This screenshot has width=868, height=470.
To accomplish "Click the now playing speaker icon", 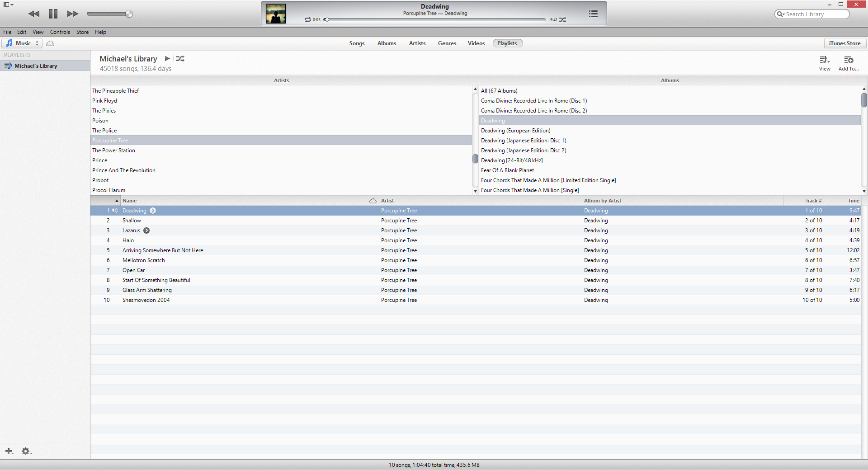I will click(x=115, y=211).
